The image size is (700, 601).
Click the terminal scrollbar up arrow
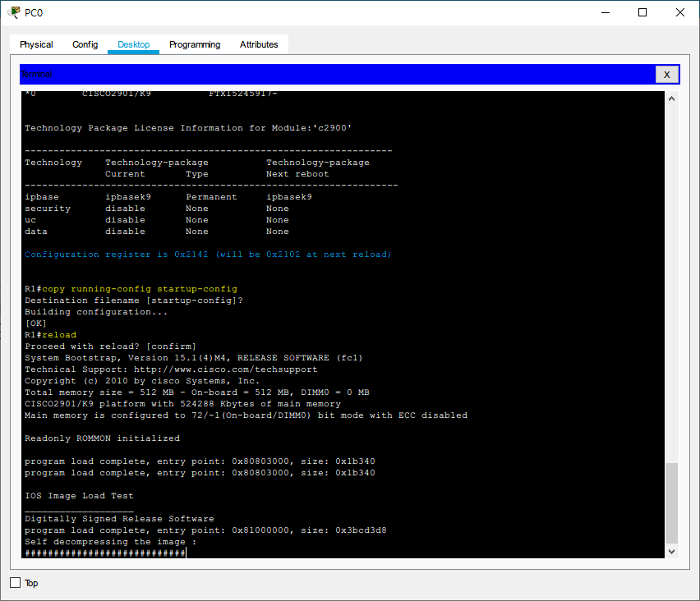[x=671, y=99]
